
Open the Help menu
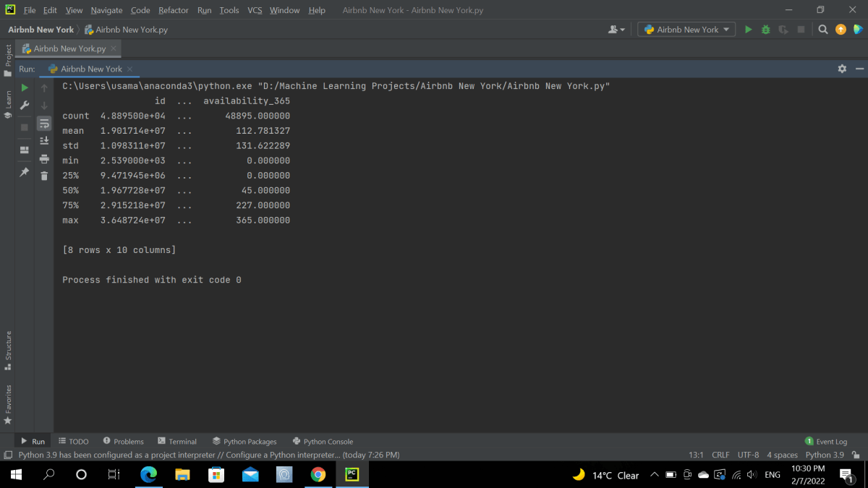(316, 10)
